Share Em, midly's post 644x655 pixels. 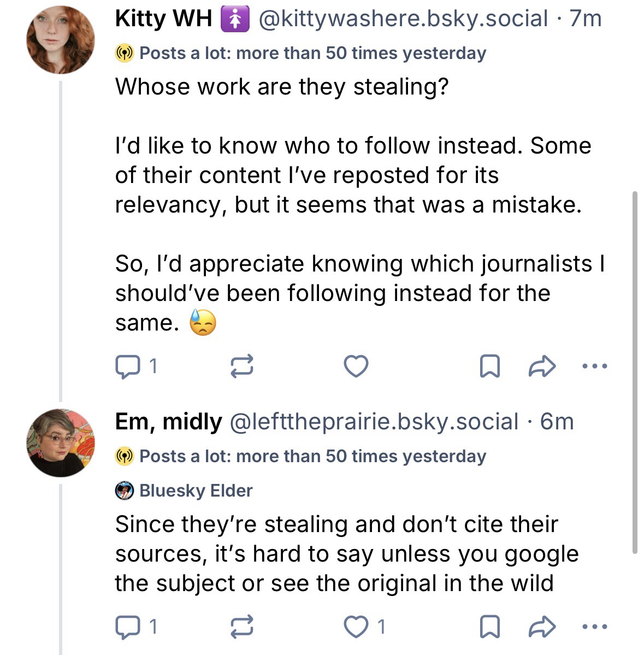[542, 626]
